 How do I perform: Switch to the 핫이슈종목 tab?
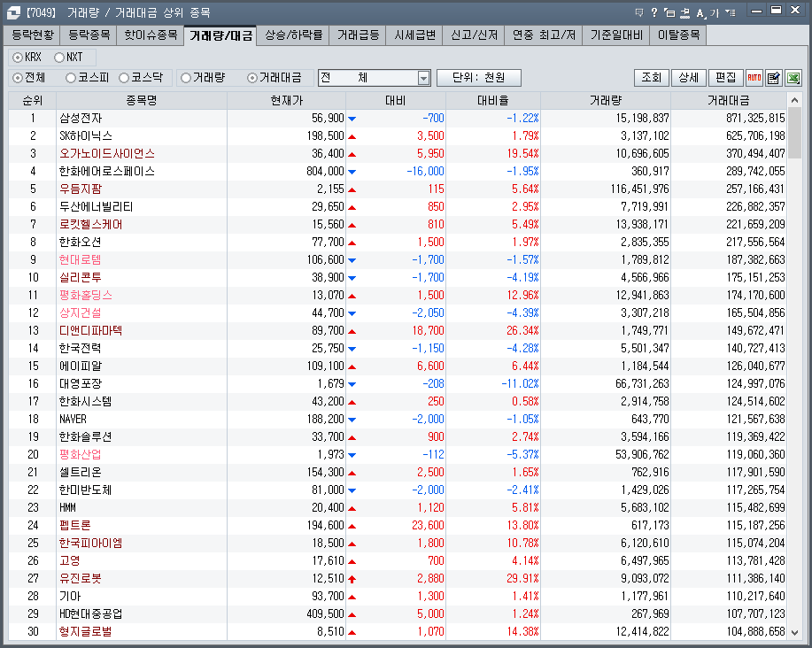151,35
